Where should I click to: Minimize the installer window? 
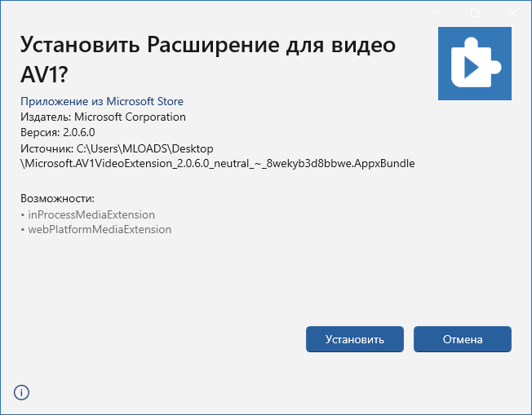437,13
